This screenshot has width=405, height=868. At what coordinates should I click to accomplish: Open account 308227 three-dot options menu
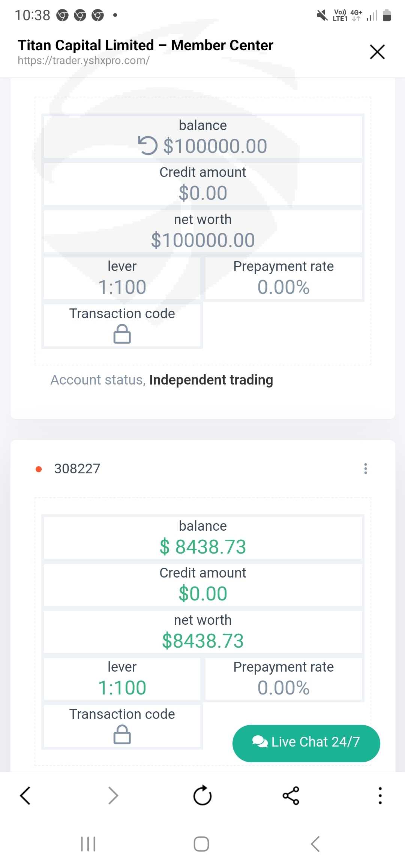click(366, 468)
